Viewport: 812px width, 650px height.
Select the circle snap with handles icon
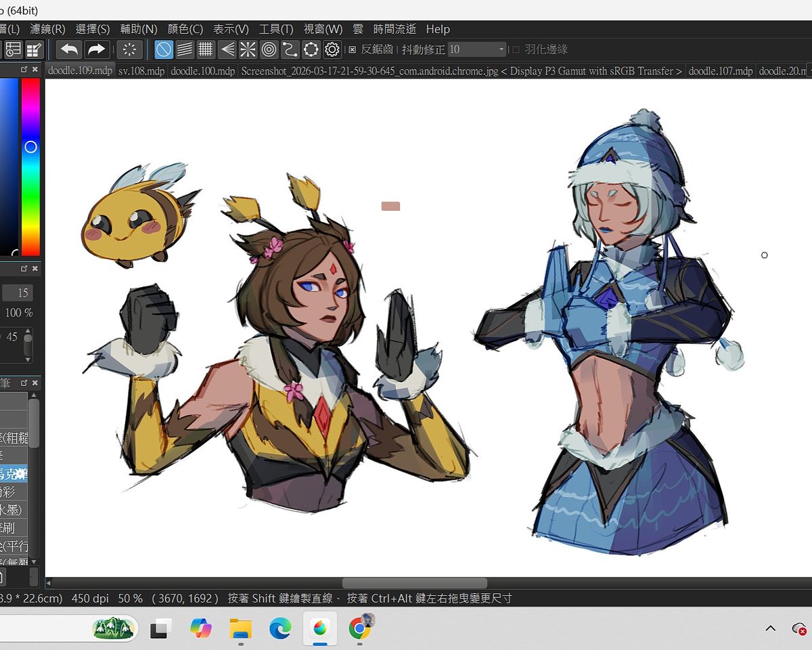tap(311, 49)
